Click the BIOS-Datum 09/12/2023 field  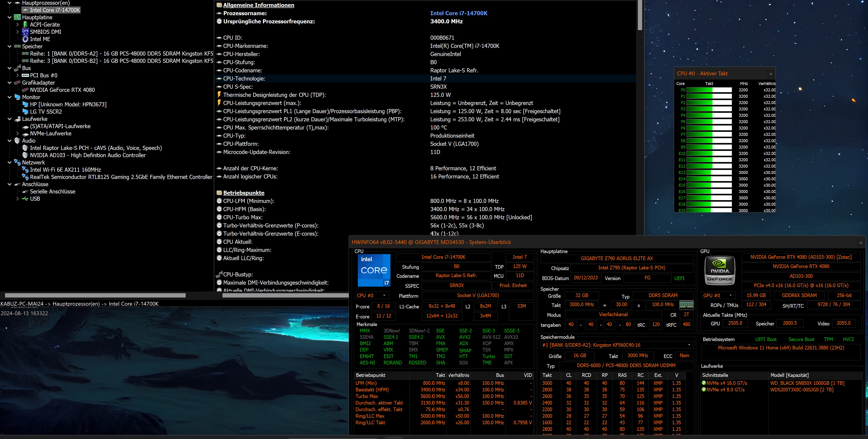(x=586, y=278)
